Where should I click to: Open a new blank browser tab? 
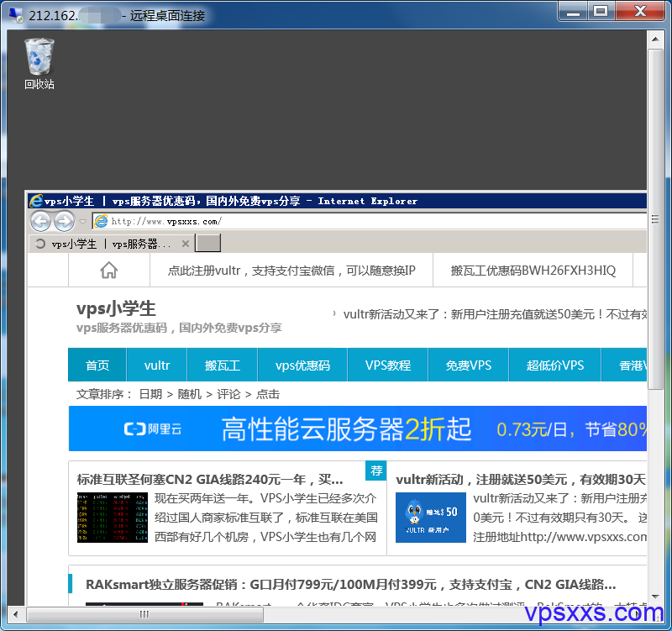coord(207,243)
